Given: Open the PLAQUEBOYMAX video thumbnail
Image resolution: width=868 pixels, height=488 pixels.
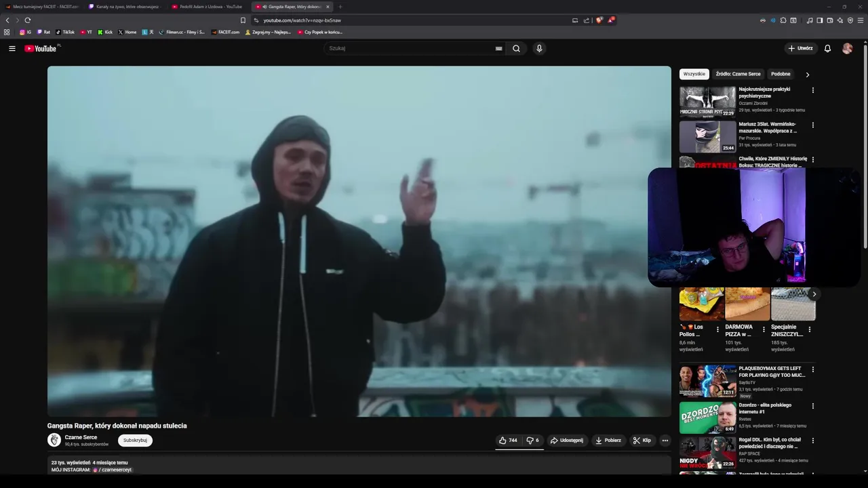Looking at the screenshot, I should click(707, 381).
